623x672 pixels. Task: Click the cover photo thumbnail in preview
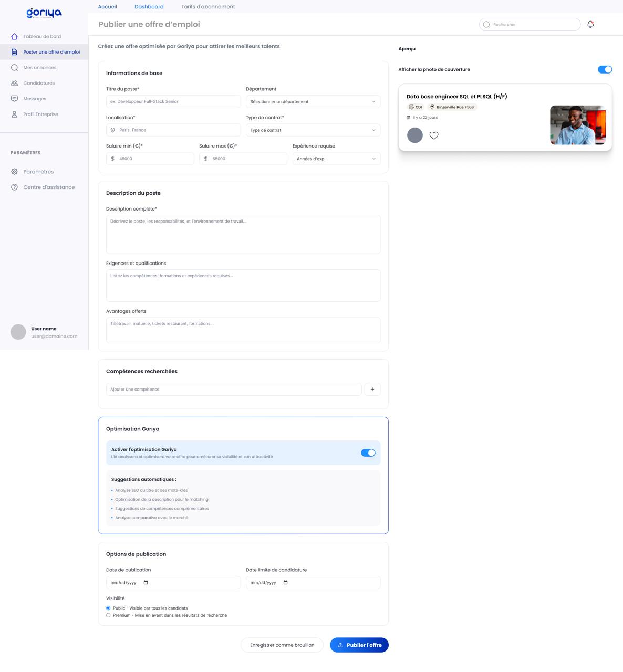[578, 125]
